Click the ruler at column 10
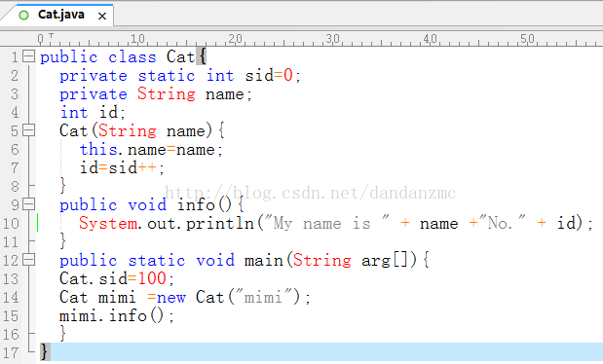Viewport: 603px width, 364px height. point(137,39)
